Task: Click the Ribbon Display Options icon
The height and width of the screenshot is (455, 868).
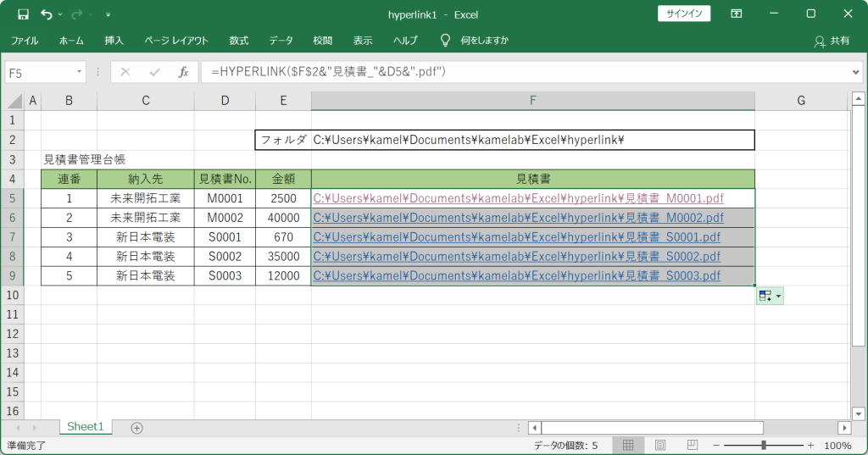Action: 737,14
